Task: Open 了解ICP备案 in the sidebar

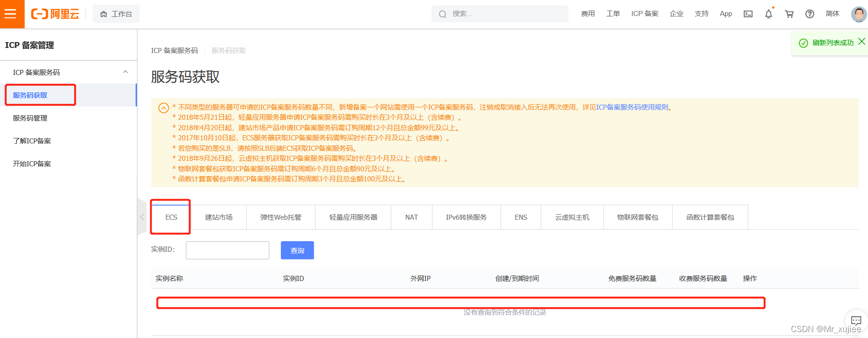Action: click(x=32, y=141)
